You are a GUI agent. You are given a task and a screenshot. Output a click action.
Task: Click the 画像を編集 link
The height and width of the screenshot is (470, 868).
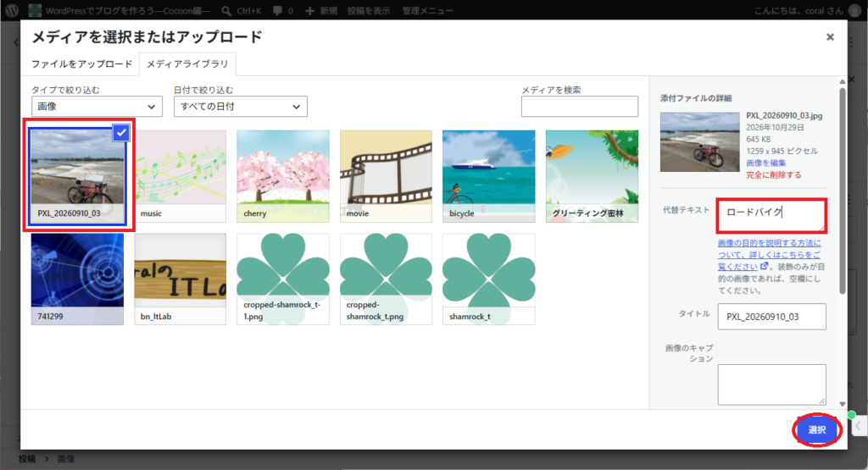tap(765, 163)
